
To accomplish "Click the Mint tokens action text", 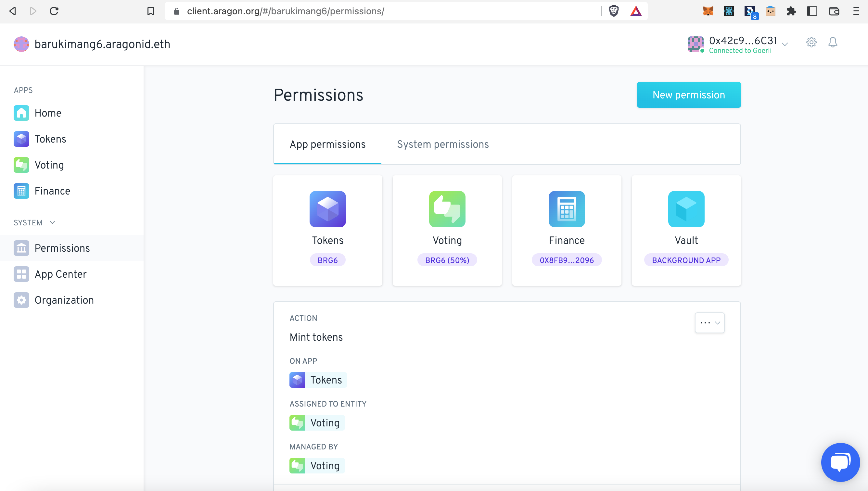I will click(316, 337).
